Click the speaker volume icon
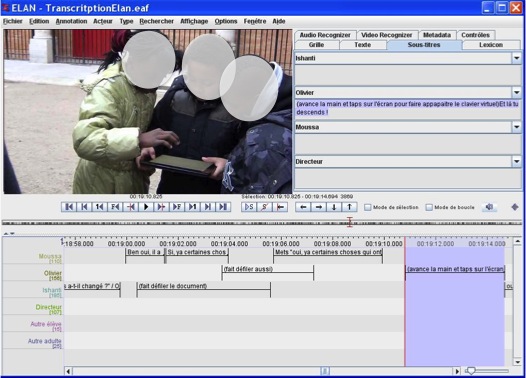Viewport: 526px width, 378px height. point(489,207)
